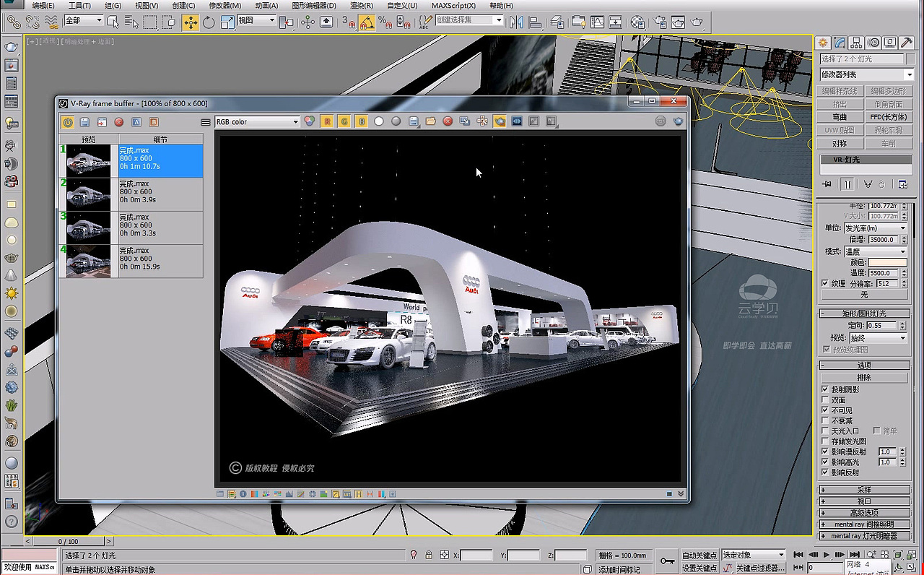
Task: Show the red channel in V-Ray frame buffer
Action: (x=326, y=121)
